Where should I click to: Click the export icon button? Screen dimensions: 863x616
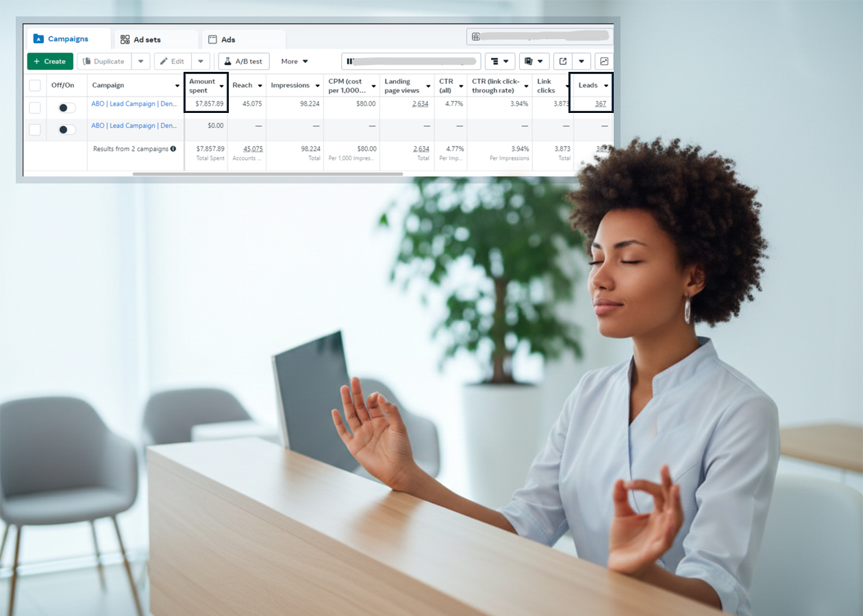coord(563,62)
